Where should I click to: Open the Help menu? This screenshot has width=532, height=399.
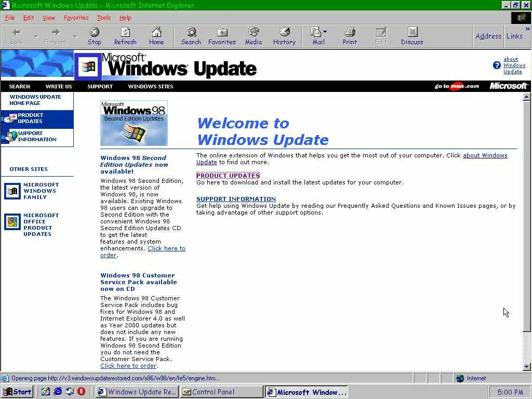[125, 18]
